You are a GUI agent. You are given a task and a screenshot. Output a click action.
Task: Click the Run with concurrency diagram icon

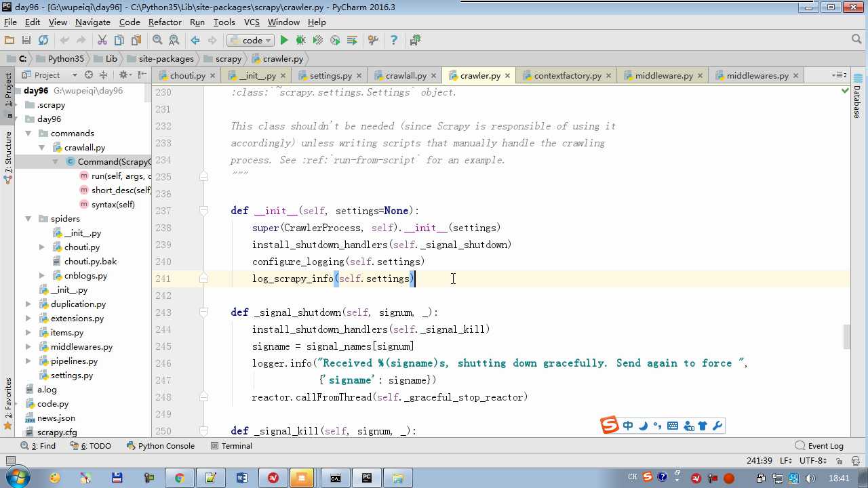(352, 41)
